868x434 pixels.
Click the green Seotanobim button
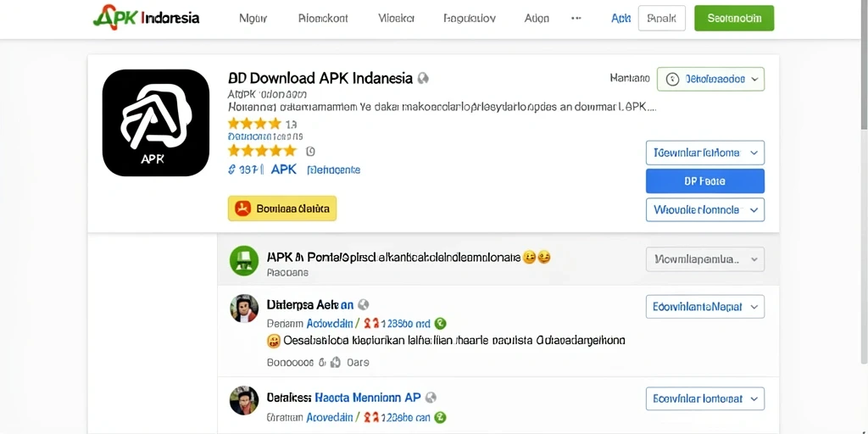tap(734, 19)
